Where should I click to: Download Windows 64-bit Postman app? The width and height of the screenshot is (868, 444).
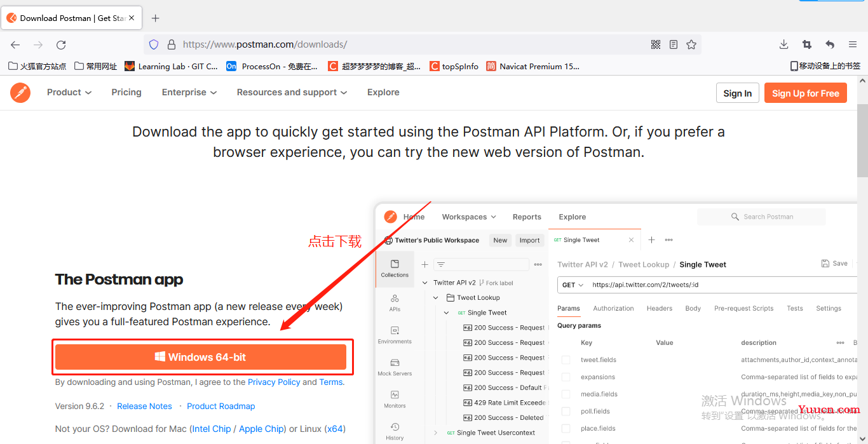click(x=201, y=357)
